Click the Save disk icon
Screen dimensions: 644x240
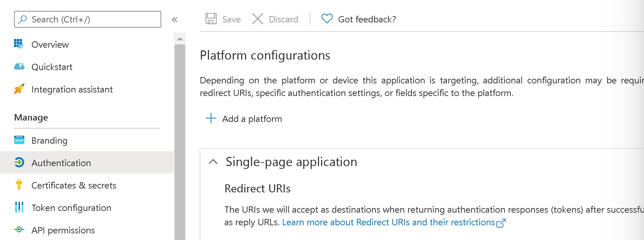(211, 19)
